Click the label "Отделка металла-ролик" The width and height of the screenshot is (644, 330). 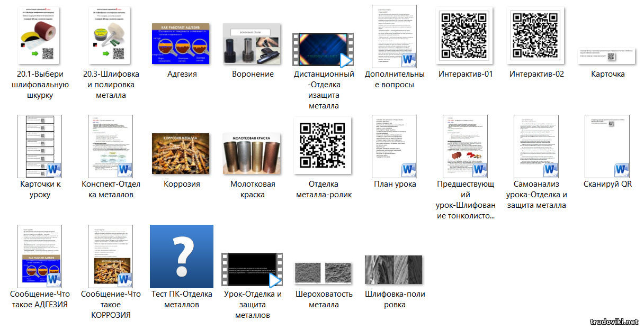[324, 189]
